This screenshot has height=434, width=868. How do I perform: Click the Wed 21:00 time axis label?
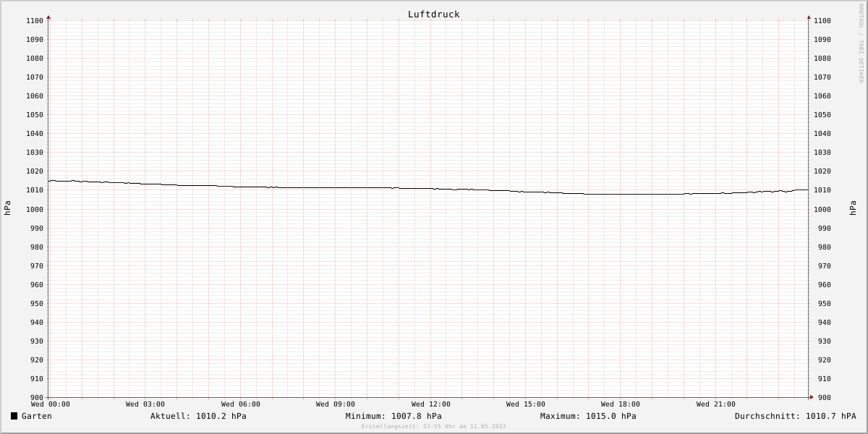point(716,404)
